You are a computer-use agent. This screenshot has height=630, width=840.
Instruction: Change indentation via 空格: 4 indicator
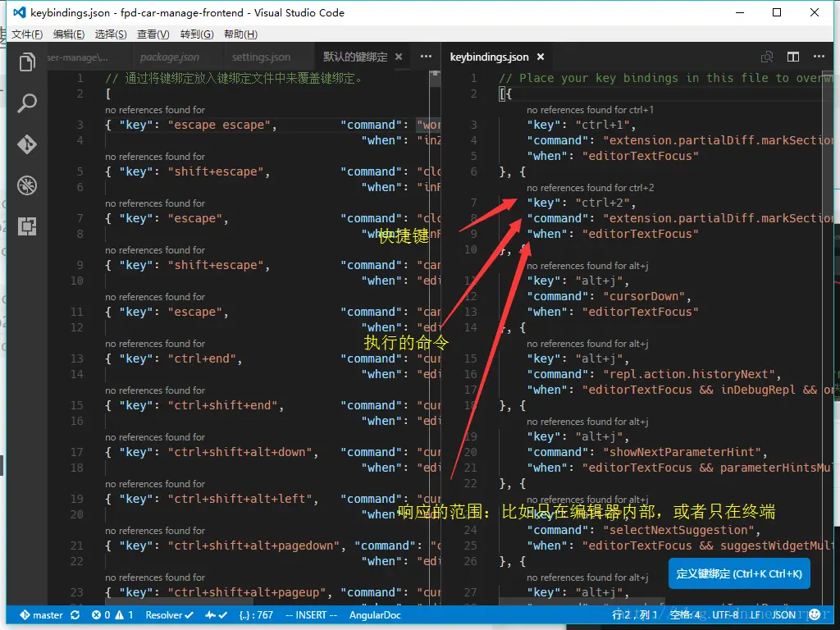tap(685, 615)
